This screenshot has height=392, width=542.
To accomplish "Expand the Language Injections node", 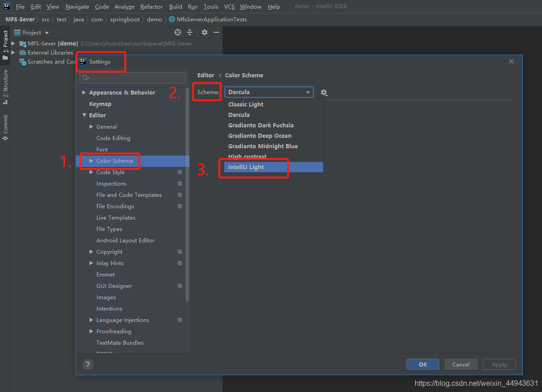I will coord(91,320).
